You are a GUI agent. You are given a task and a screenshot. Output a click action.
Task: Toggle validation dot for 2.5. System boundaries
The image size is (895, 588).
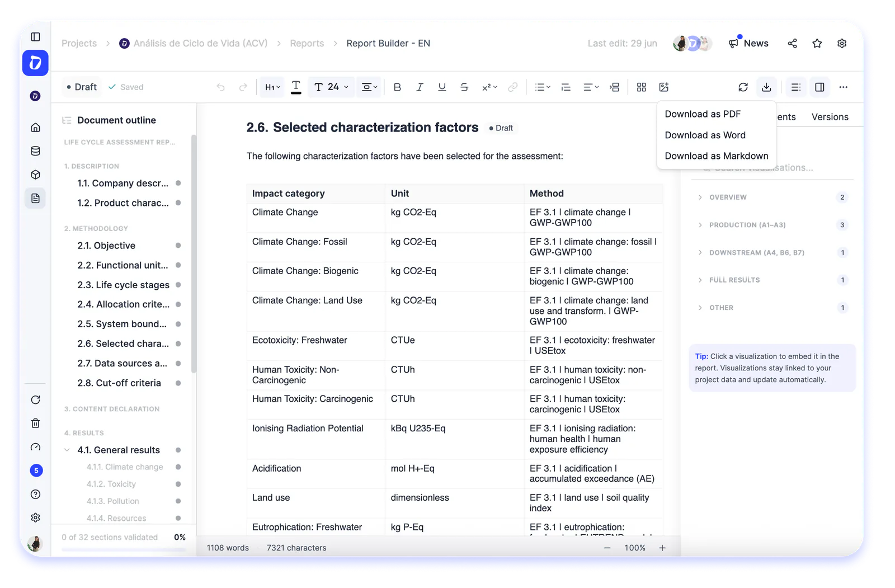(x=178, y=324)
